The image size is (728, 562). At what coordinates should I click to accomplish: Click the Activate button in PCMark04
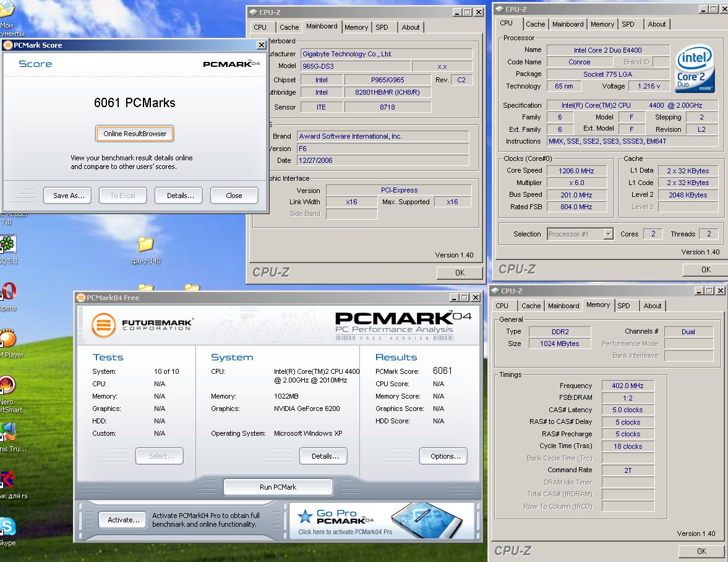tap(124, 520)
